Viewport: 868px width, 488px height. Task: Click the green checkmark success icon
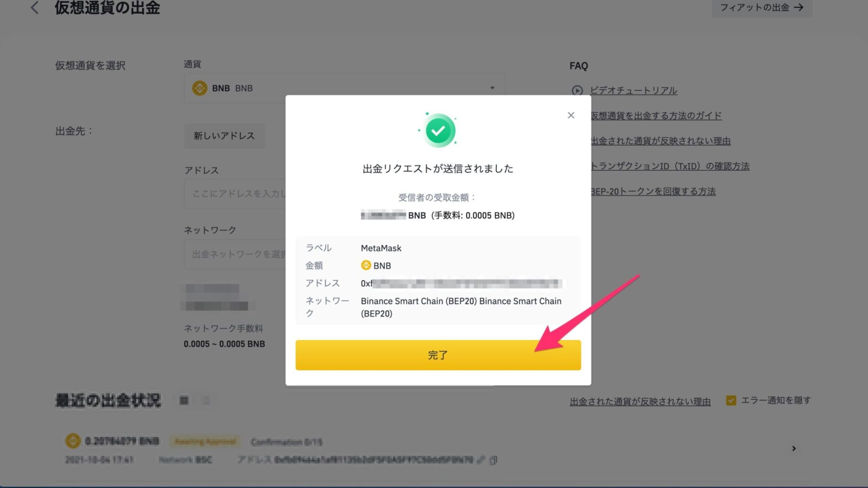pos(438,131)
